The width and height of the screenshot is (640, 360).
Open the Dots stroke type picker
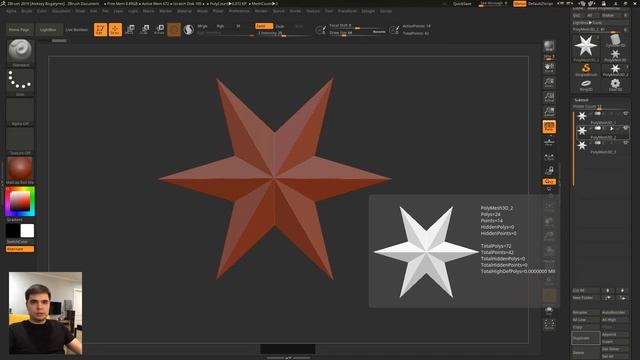[x=20, y=82]
